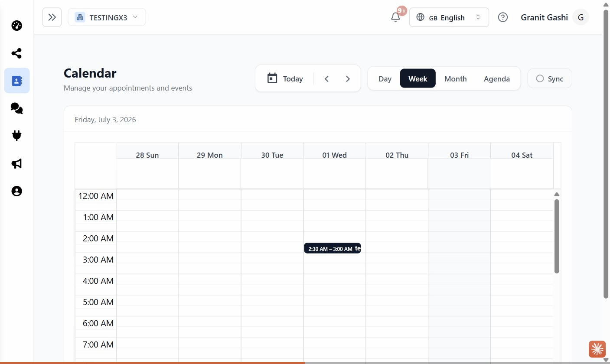Open the megaphone campaigns sidebar icon
610x364 pixels.
[x=16, y=163]
